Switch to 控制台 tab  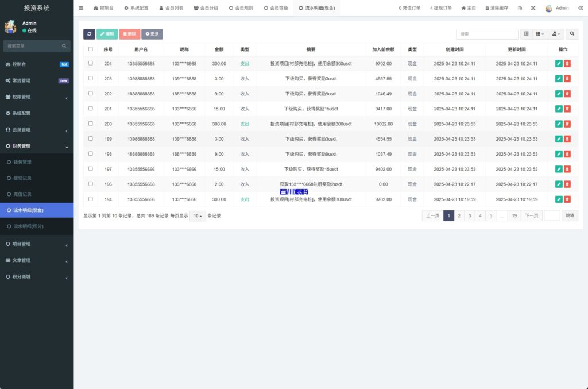coord(103,8)
